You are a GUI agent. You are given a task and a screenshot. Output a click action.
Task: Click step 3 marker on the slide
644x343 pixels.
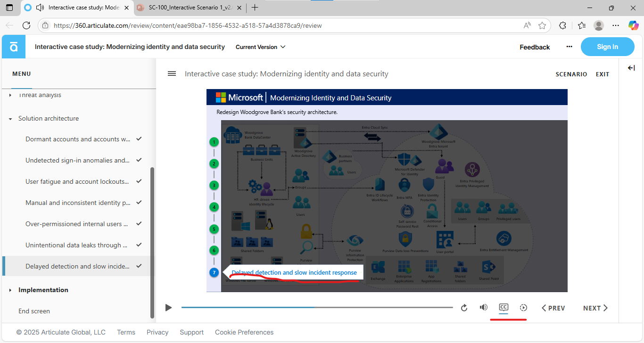(214, 186)
